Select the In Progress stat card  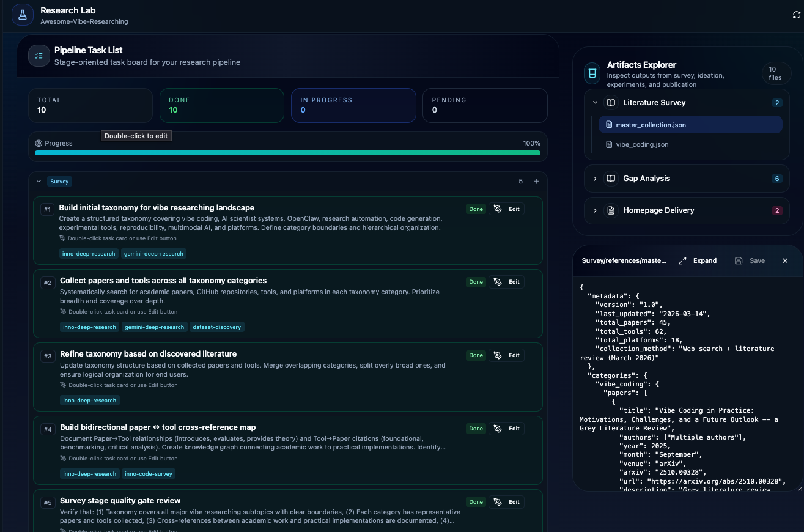pyautogui.click(x=353, y=105)
